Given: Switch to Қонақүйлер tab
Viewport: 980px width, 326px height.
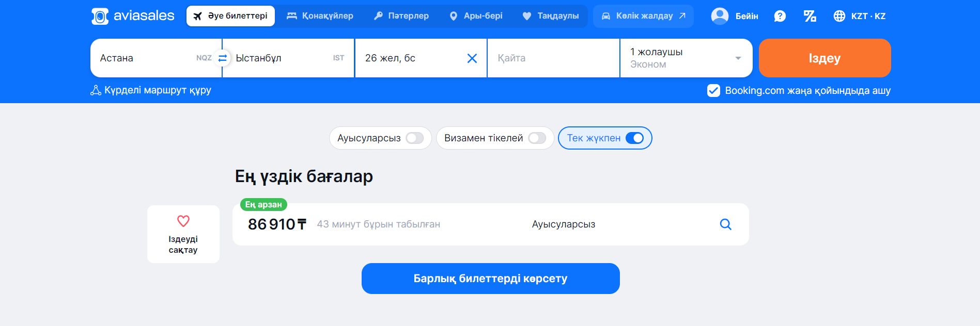Looking at the screenshot, I should [320, 16].
